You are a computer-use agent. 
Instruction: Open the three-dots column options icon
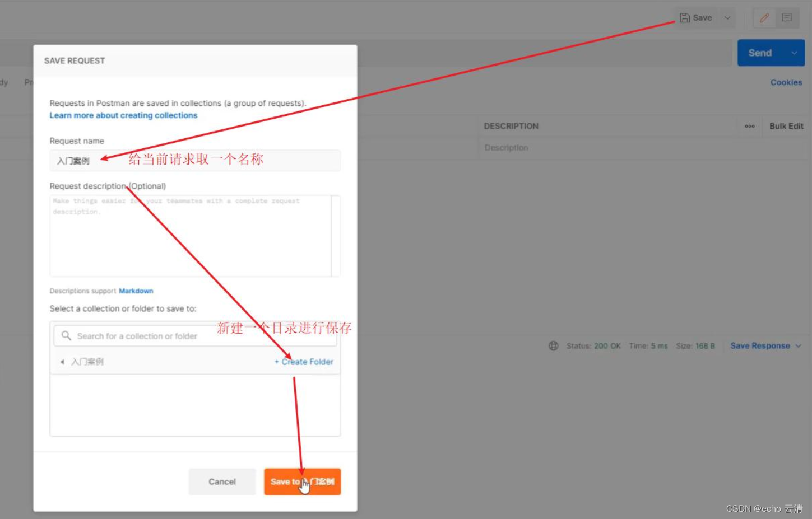[x=750, y=126]
